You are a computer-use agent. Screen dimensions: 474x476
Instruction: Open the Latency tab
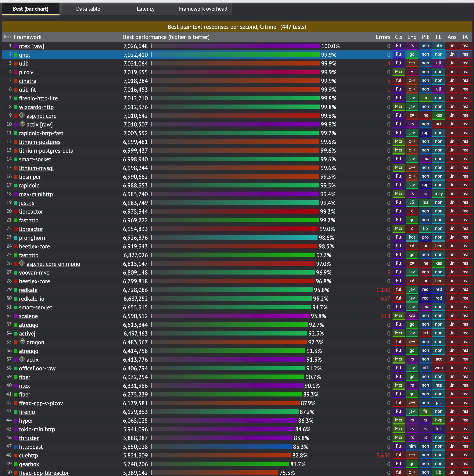tap(145, 9)
